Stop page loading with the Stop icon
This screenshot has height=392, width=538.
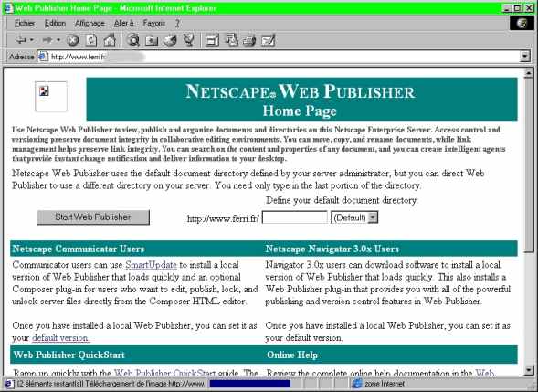(x=72, y=40)
